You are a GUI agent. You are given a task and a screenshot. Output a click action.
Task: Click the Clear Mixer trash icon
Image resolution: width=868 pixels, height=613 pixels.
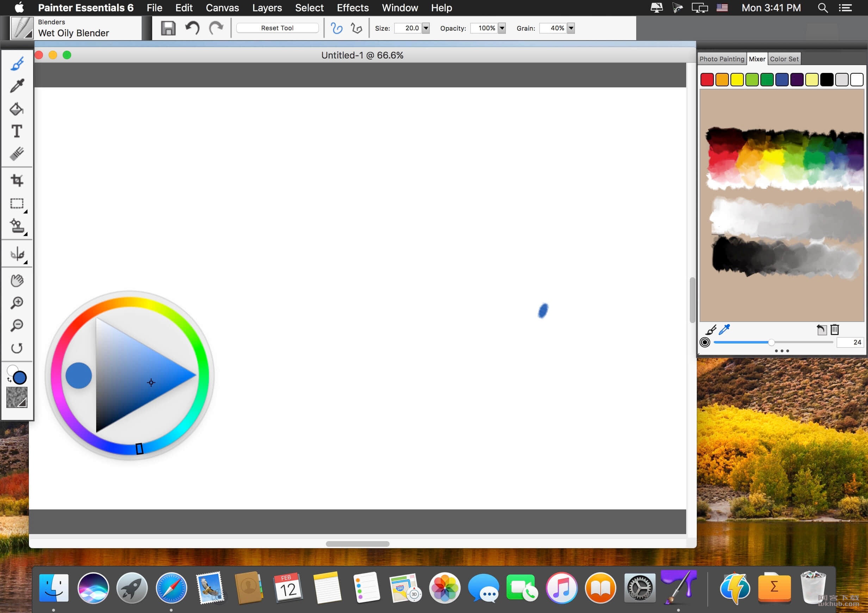(x=834, y=330)
